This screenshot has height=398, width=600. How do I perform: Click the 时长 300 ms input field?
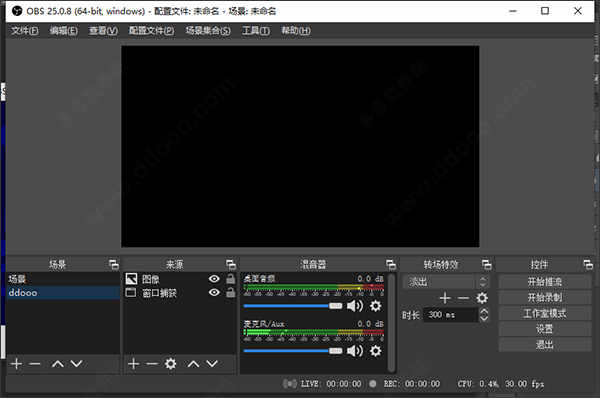tap(450, 315)
